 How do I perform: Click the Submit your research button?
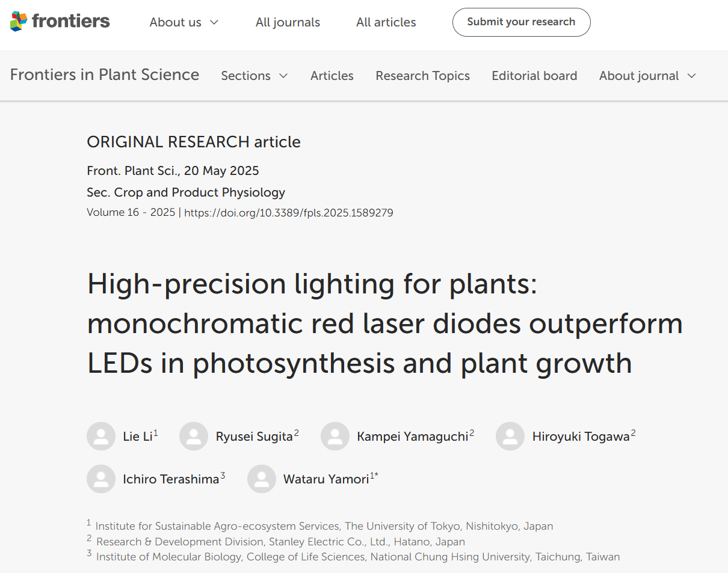click(x=521, y=22)
